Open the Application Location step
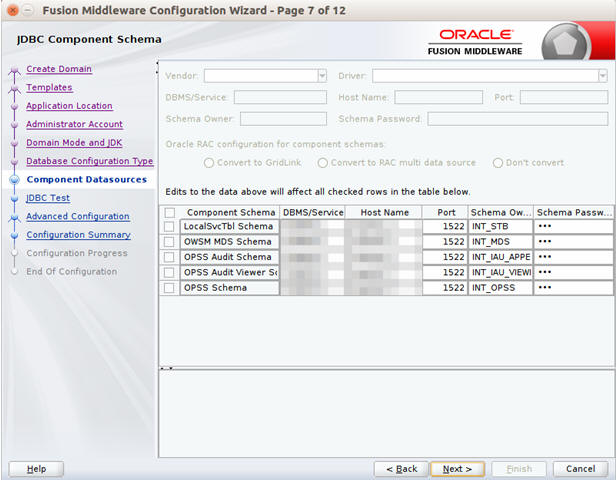The image size is (616, 480). point(69,106)
